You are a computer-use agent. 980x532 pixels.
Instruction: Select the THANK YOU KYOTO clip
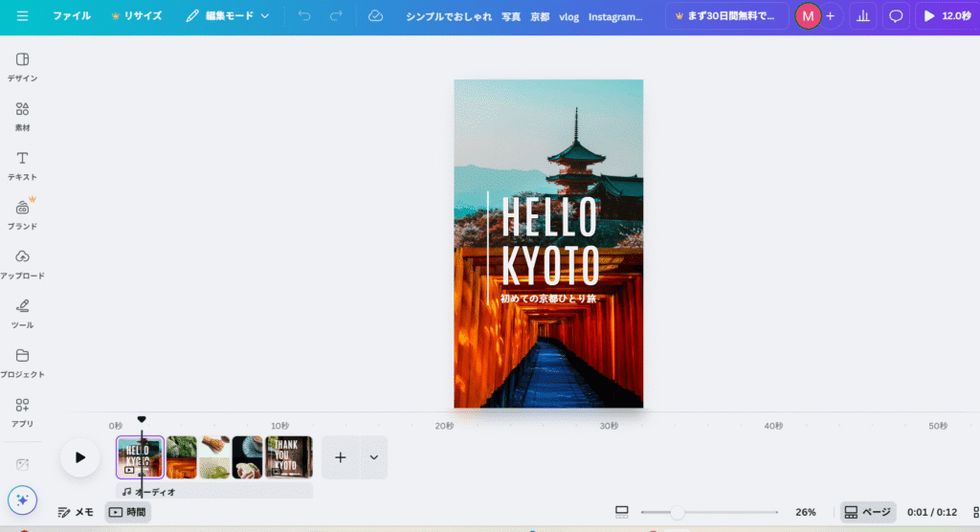pos(289,457)
